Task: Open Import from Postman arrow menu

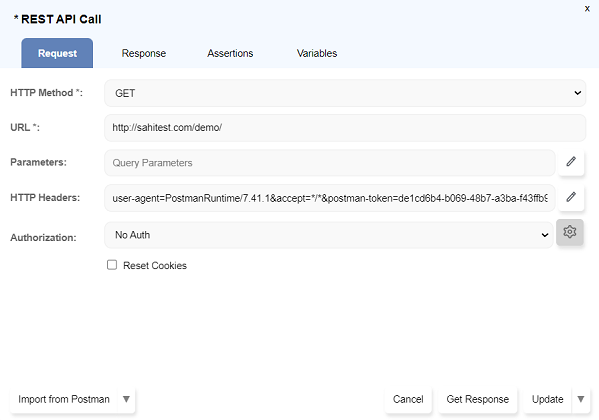Action: [x=126, y=399]
